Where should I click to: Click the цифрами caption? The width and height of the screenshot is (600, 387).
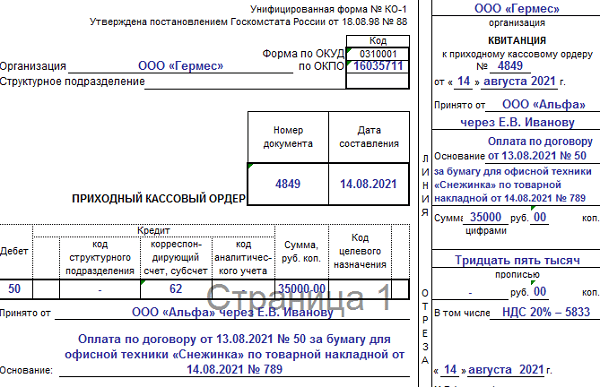tap(486, 231)
